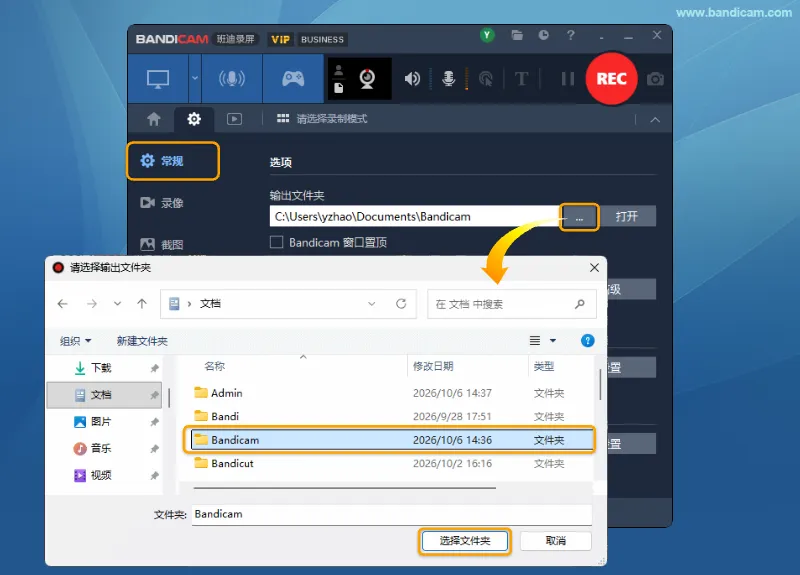
Task: Start recording with red REC button
Action: (x=611, y=79)
